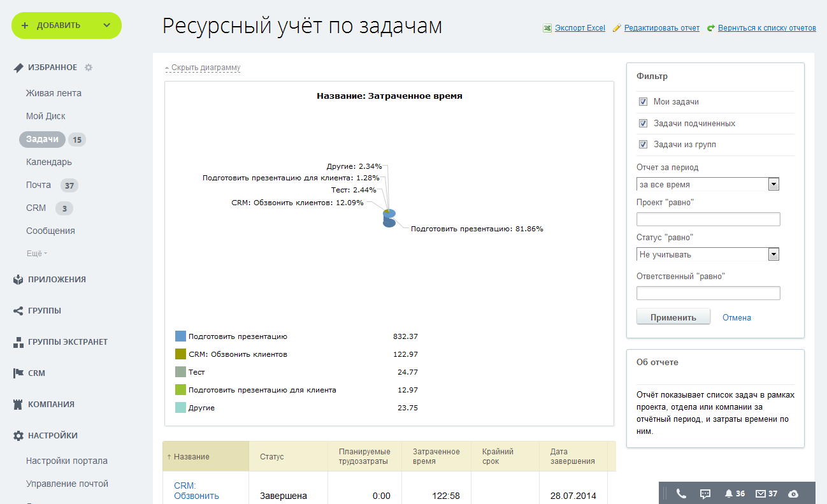Click the phone call icon in bottom bar
The image size is (827, 504).
(x=681, y=493)
